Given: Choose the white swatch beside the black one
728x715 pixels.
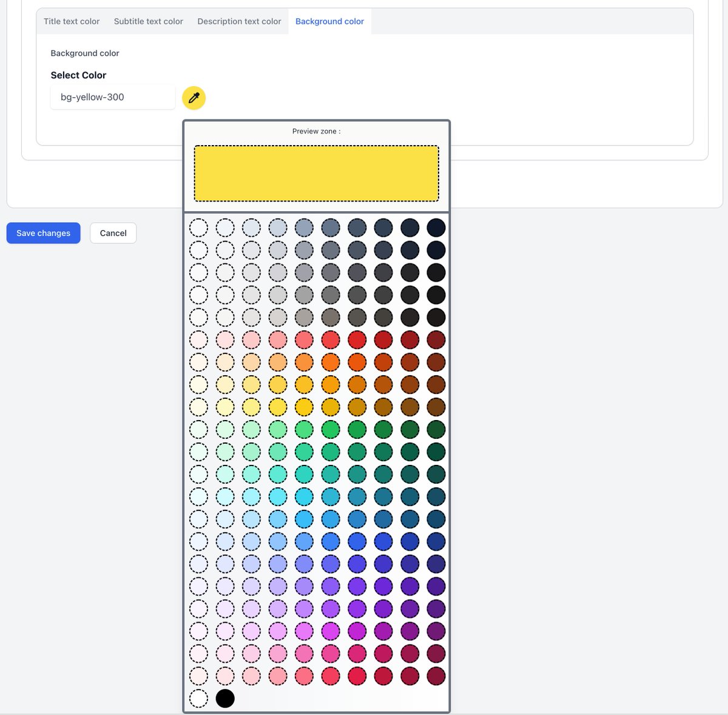Looking at the screenshot, I should tap(198, 698).
